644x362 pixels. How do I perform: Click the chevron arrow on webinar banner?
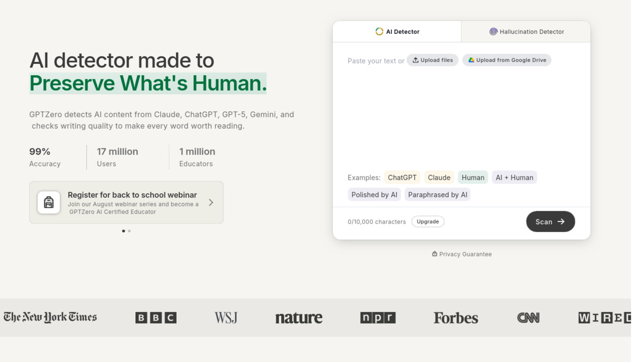(211, 202)
